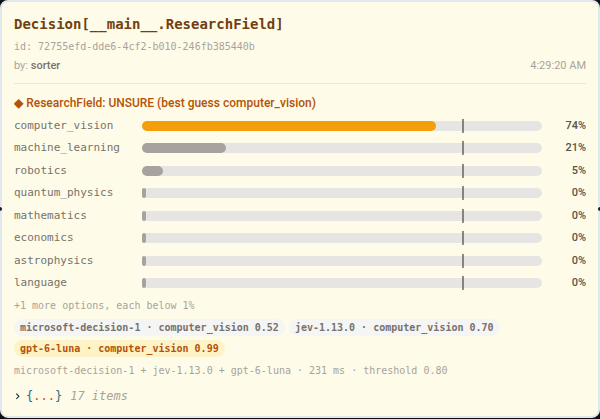
Task: Click the '17 items' count label
Action: tap(99, 396)
